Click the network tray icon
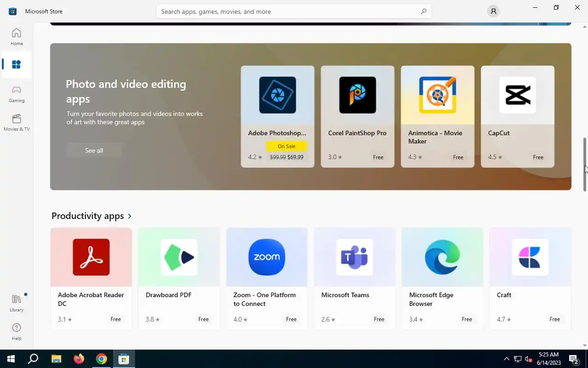This screenshot has height=368, width=588. tap(518, 359)
